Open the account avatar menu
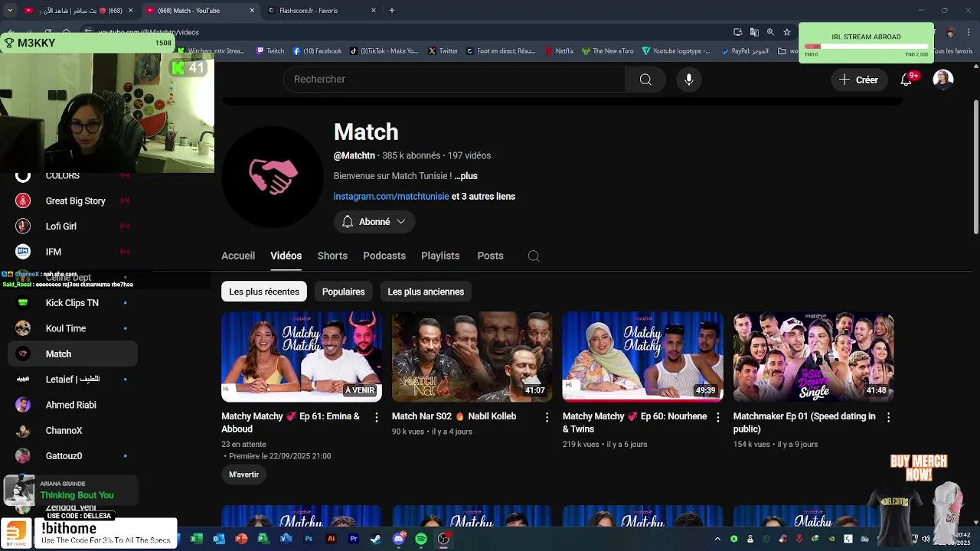The height and width of the screenshot is (551, 980). click(943, 80)
